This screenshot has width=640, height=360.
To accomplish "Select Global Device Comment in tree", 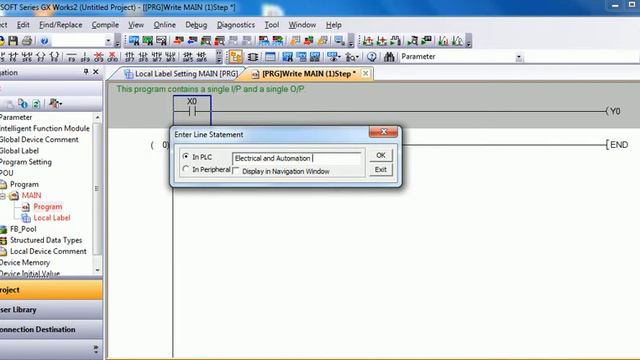I will (39, 140).
